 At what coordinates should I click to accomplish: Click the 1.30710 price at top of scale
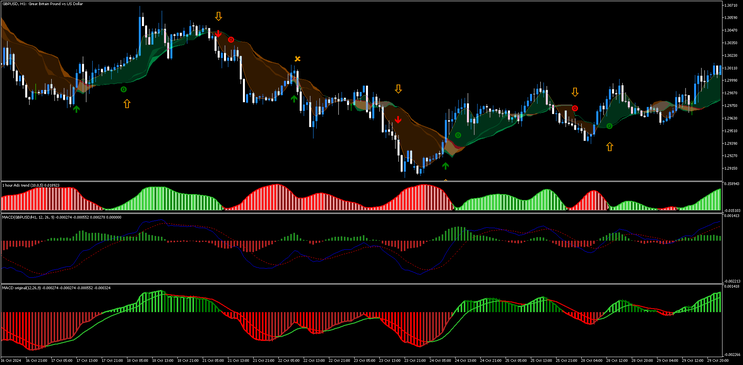[731, 6]
